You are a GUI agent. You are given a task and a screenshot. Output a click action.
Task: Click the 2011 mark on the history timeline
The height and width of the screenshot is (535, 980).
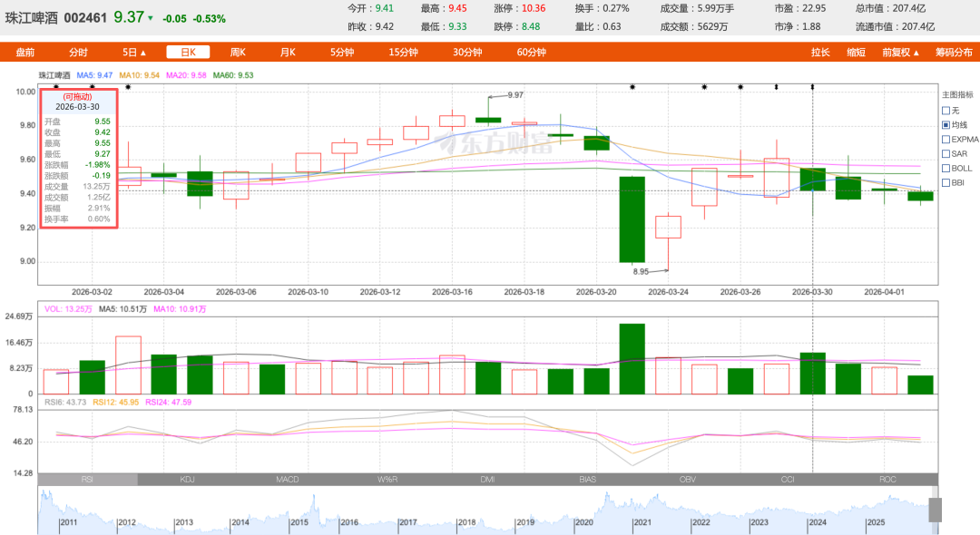click(x=68, y=522)
